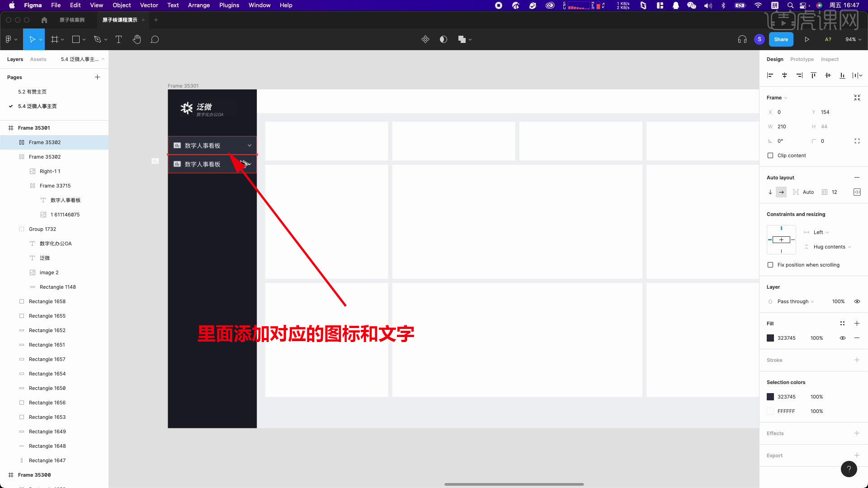Open the Wi-Fi menu bar icon

[758, 5]
